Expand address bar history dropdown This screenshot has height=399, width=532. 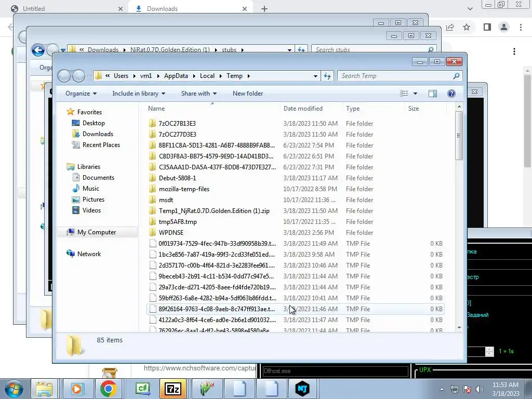(x=315, y=76)
